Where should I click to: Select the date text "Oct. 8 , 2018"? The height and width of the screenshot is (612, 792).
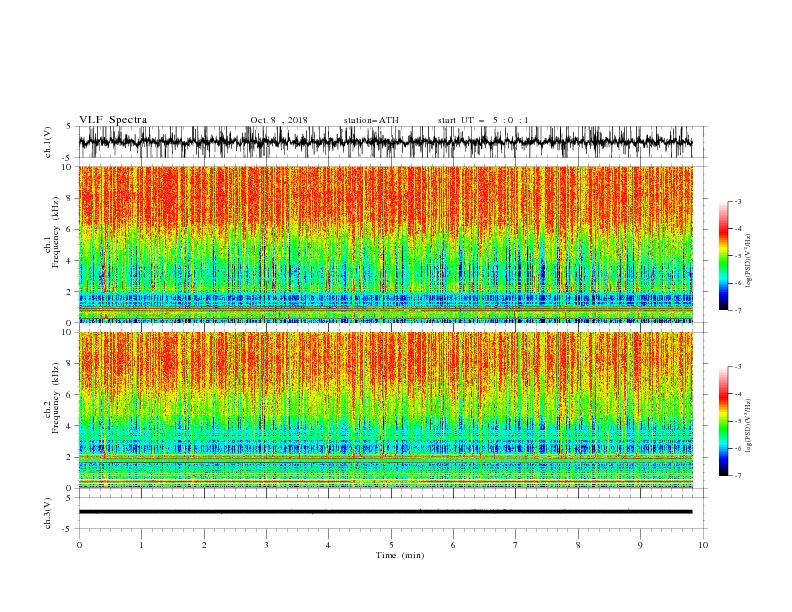click(279, 120)
